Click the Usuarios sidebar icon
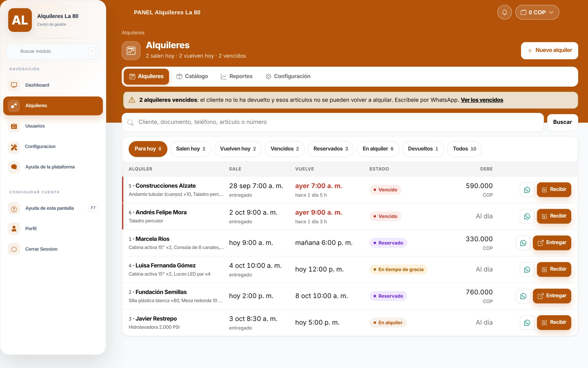The height and width of the screenshot is (368, 588). tap(14, 126)
